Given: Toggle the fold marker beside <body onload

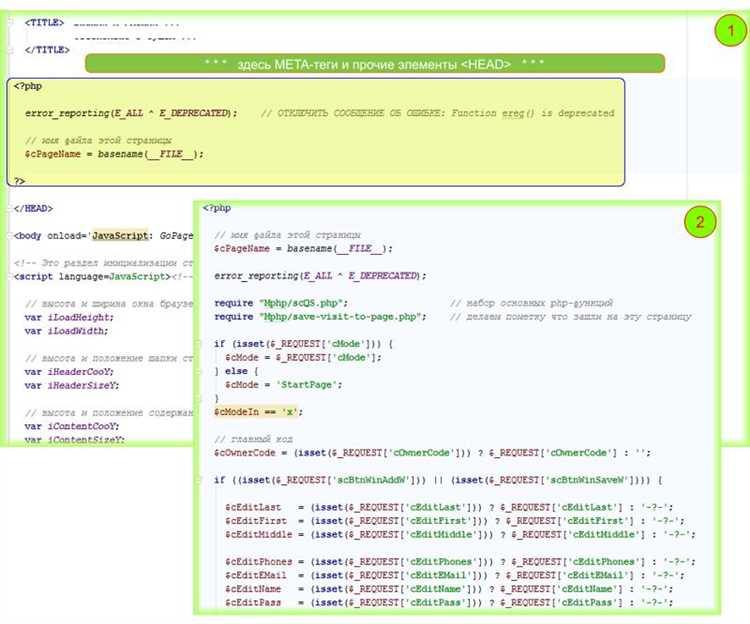Looking at the screenshot, I should click(10, 236).
